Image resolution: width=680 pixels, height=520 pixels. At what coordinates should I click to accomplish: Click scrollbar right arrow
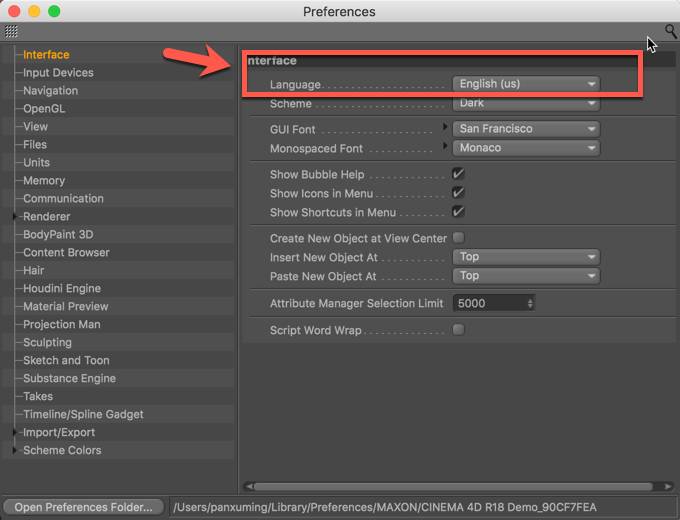click(667, 486)
